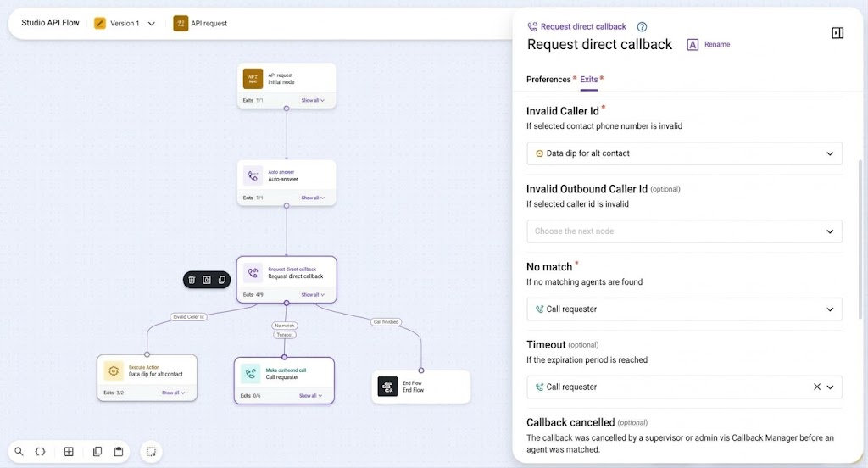Click the Rename link
The image size is (868, 468).
pyautogui.click(x=717, y=44)
